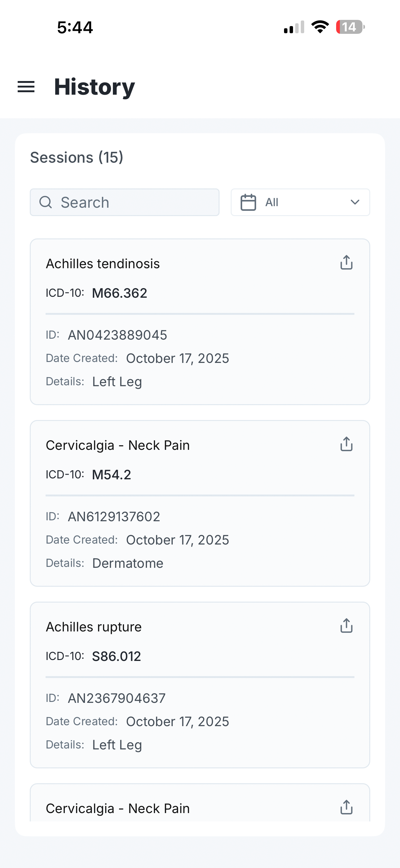
Task: Tap the chevron arrow in the date filter
Action: click(355, 202)
